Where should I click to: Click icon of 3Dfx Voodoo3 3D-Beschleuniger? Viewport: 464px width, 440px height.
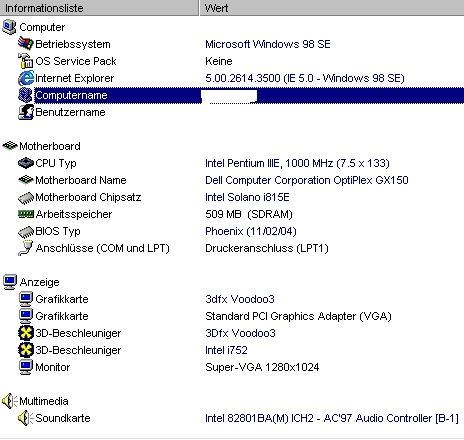pyautogui.click(x=26, y=333)
